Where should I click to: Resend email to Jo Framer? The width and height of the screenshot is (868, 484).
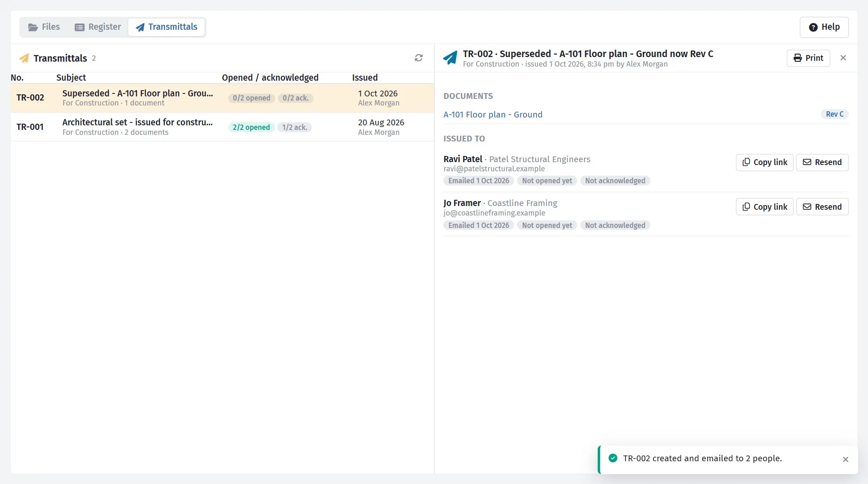point(822,207)
